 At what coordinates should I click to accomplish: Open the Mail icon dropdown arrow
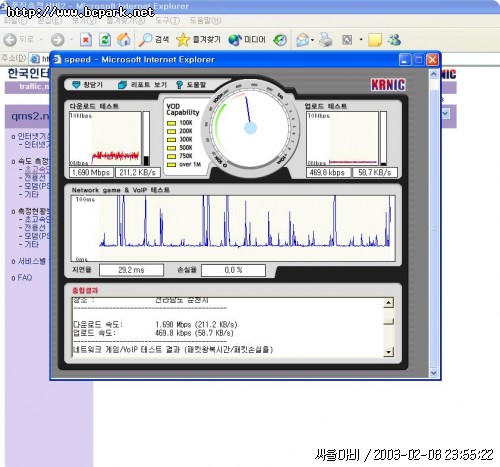click(312, 40)
